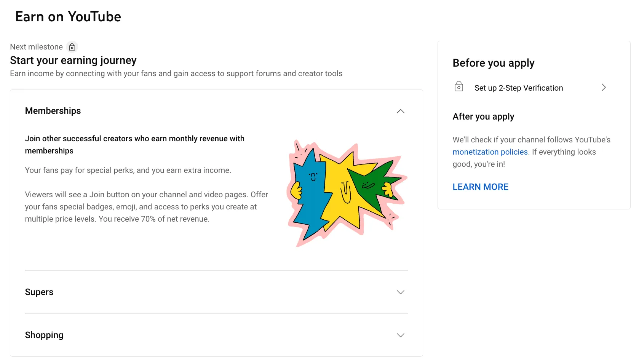639x364 pixels.
Task: Open the monetization policies link
Action: [490, 152]
